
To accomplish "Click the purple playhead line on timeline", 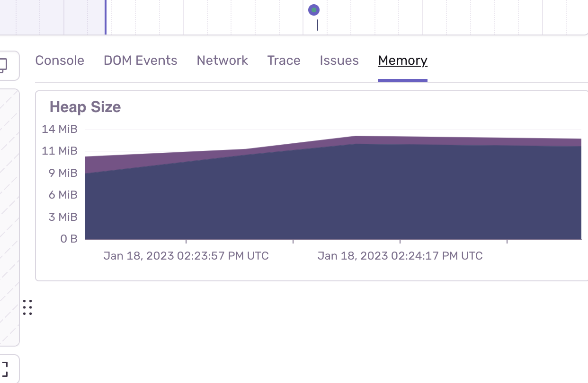I will pyautogui.click(x=106, y=17).
